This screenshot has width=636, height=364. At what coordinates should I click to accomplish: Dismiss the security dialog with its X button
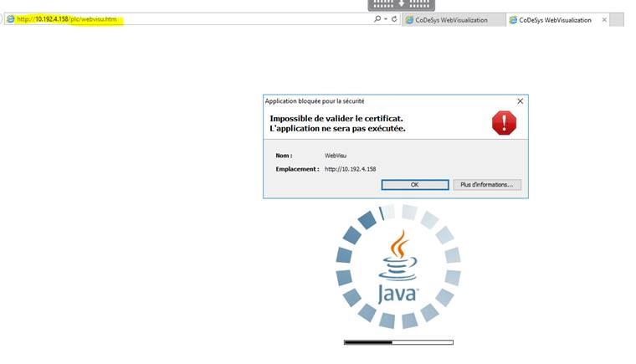[x=520, y=101]
